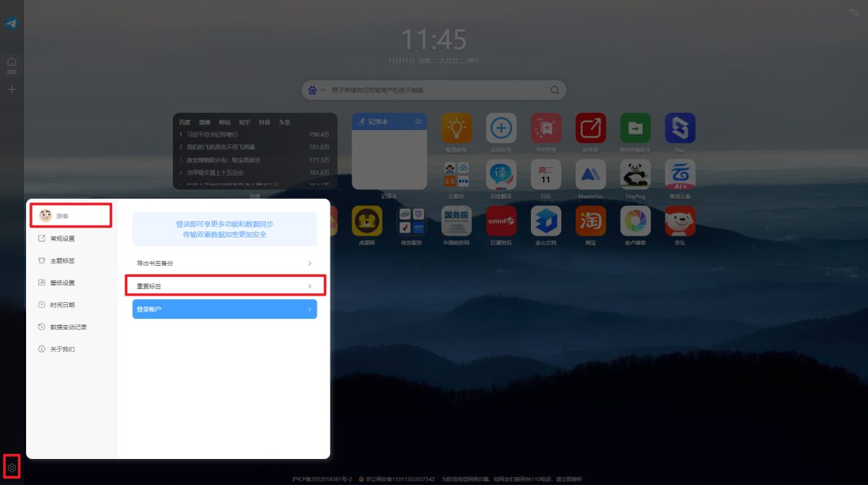Screen dimensions: 868x485
Task: Expand the 导出书签备份 row
Action: 224,264
